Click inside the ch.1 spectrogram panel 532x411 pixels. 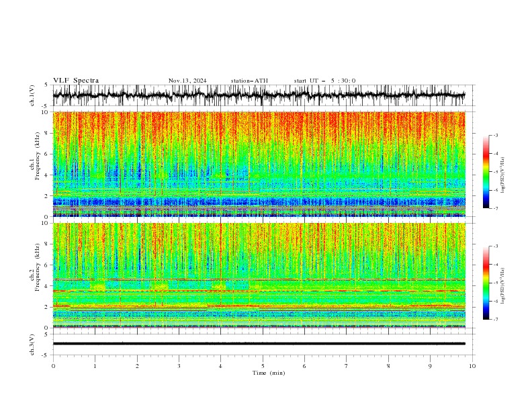point(259,164)
